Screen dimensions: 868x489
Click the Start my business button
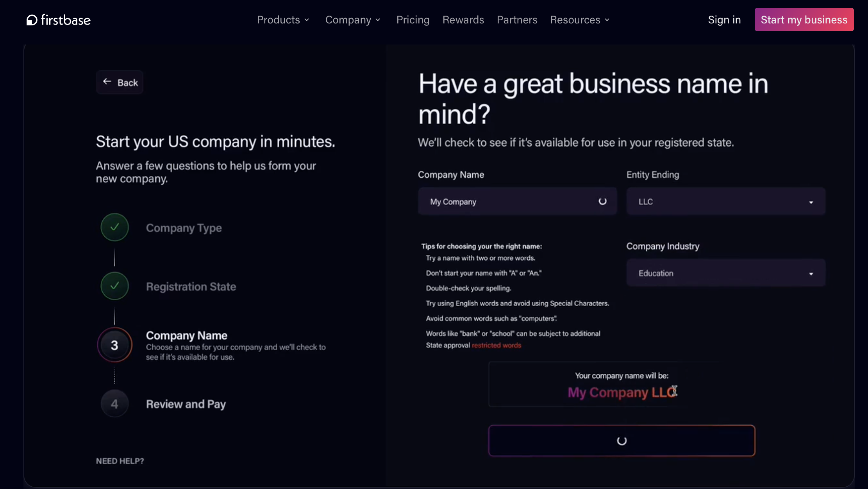click(x=804, y=19)
